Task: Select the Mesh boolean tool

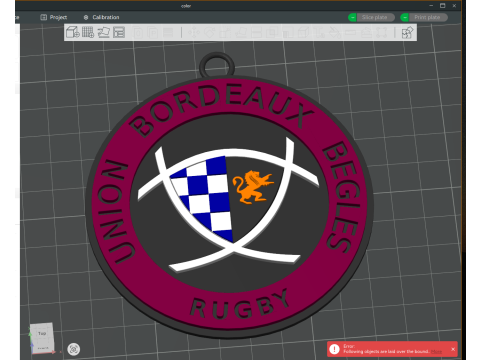Action: 271,32
